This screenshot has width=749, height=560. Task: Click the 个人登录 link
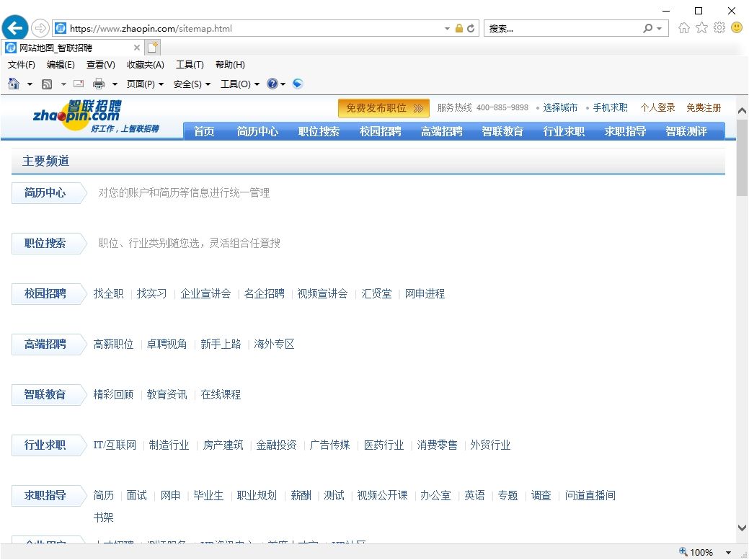[x=657, y=107]
